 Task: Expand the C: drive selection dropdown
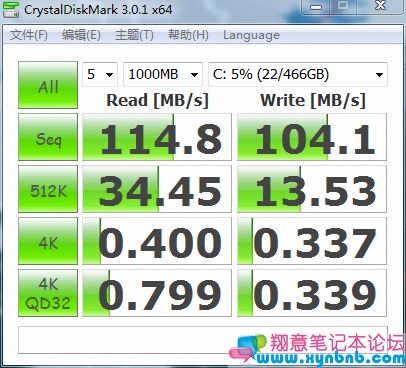pyautogui.click(x=298, y=74)
